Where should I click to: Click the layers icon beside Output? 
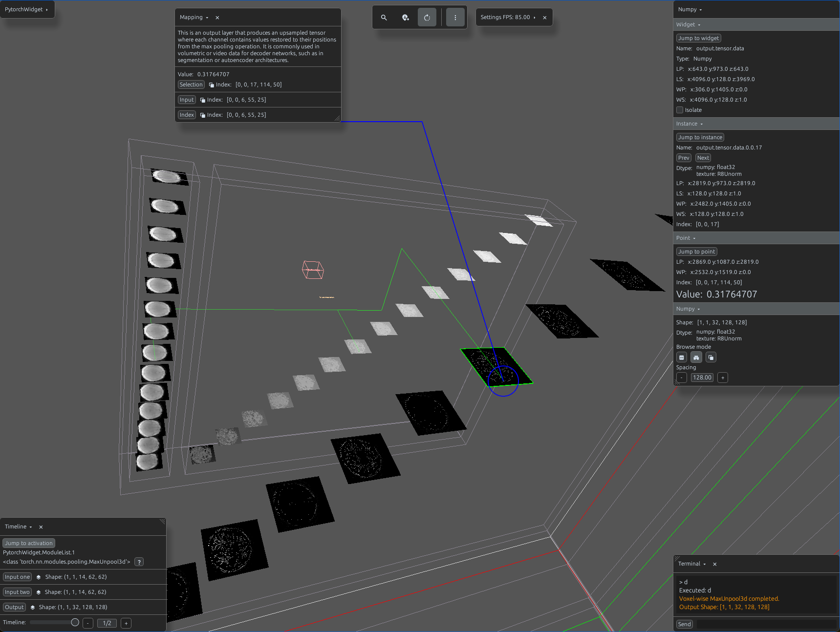pyautogui.click(x=33, y=608)
